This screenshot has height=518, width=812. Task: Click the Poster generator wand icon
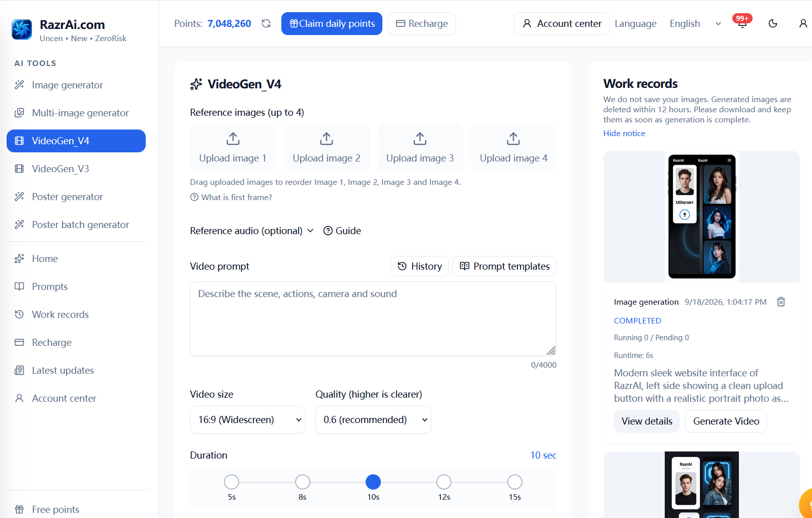click(19, 197)
